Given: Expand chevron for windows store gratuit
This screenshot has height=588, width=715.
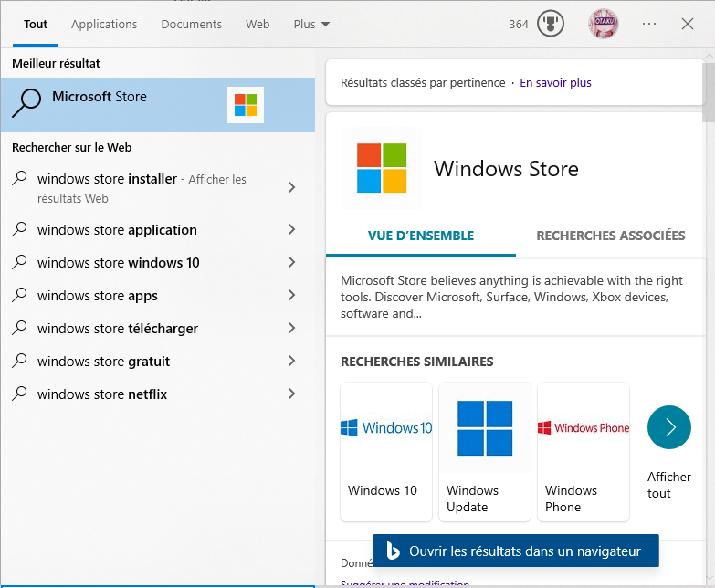Looking at the screenshot, I should coord(292,361).
